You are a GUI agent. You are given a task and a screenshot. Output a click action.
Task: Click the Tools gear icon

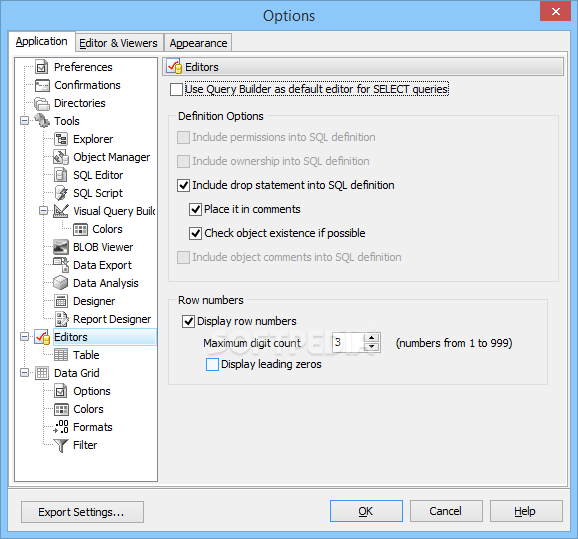42,121
